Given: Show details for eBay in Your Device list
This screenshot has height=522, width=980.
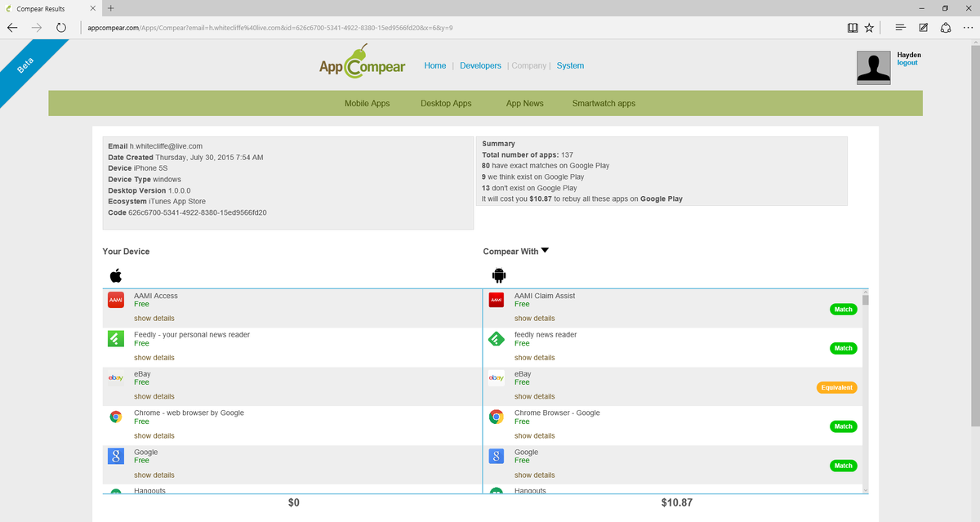Looking at the screenshot, I should pos(154,396).
